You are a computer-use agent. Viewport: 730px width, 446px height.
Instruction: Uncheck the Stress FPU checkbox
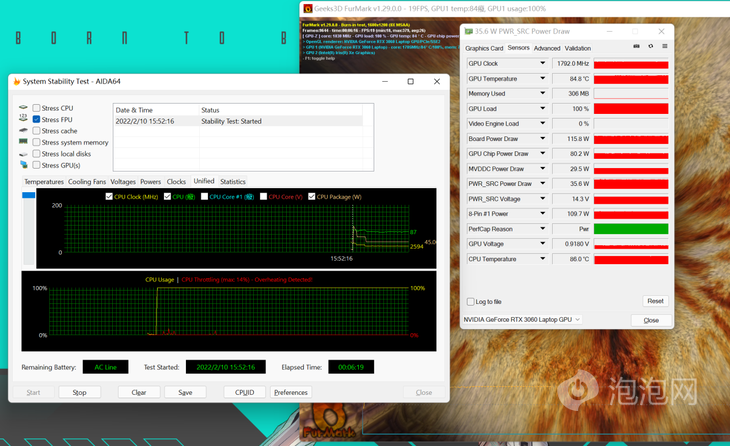(x=37, y=119)
